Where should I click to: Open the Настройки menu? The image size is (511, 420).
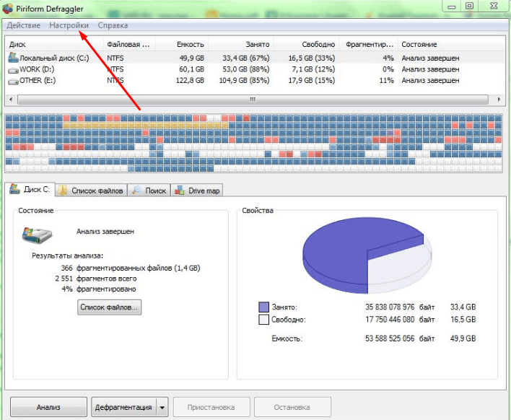click(69, 25)
